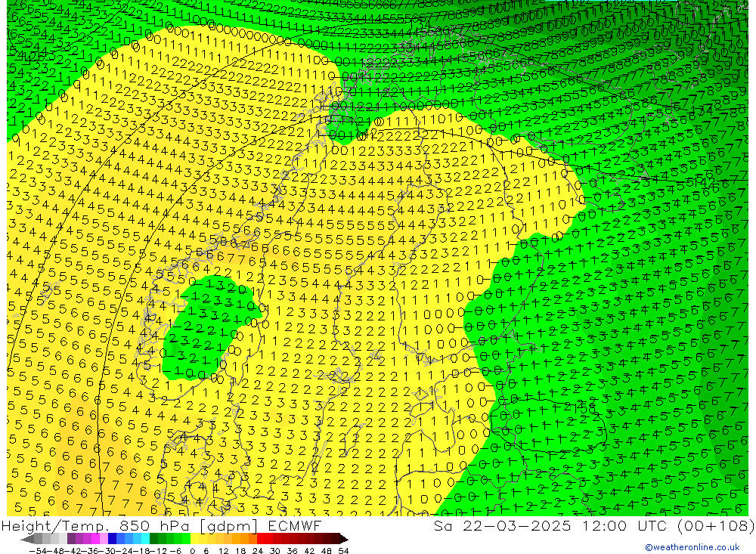Click the 54 legend scale value
Viewport: 756px width, 554px height.
pyautogui.click(x=343, y=551)
